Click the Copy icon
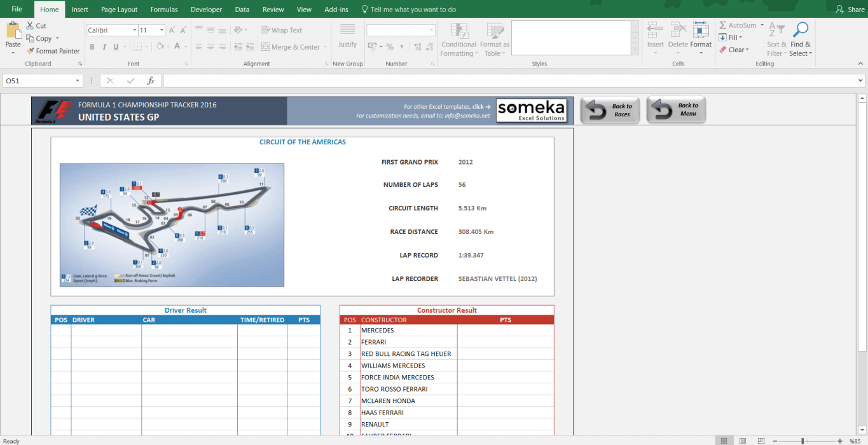Viewport: 868px width, 445px height. tap(30, 38)
